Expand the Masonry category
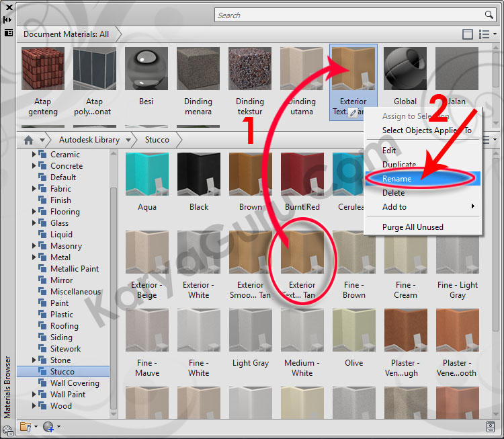The image size is (504, 439). pos(35,246)
